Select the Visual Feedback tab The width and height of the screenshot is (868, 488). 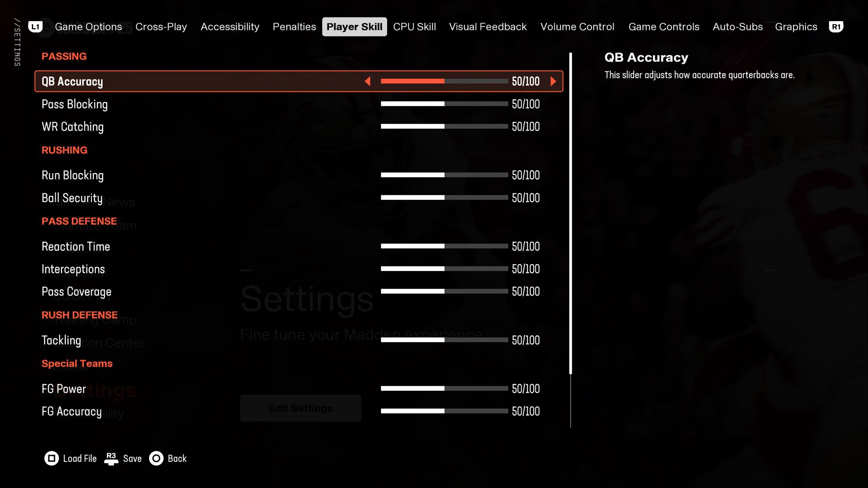(487, 26)
